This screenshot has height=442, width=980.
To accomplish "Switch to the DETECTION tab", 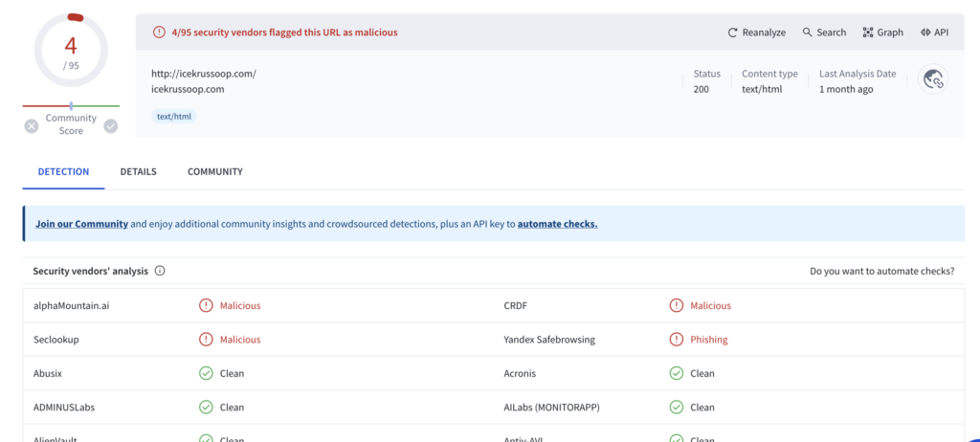I will click(64, 171).
